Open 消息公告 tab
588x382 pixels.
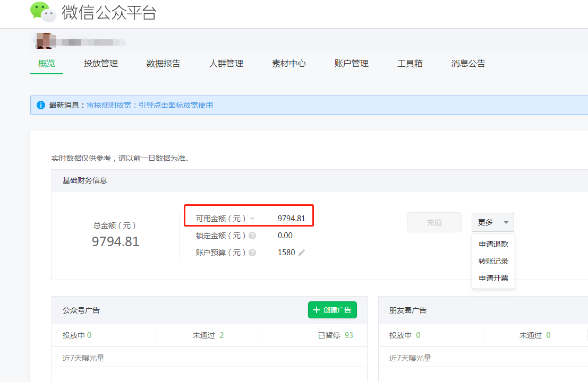pyautogui.click(x=468, y=64)
